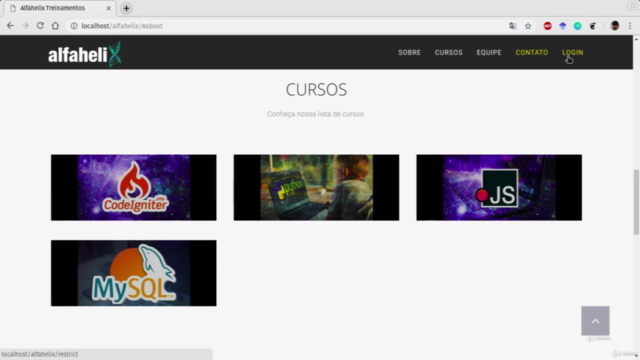Open a new browser tab
The height and width of the screenshot is (360, 640).
[126, 8]
